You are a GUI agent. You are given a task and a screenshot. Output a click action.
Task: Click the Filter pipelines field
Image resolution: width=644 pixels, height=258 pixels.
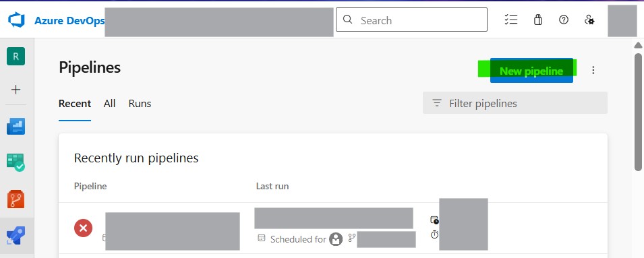click(515, 103)
